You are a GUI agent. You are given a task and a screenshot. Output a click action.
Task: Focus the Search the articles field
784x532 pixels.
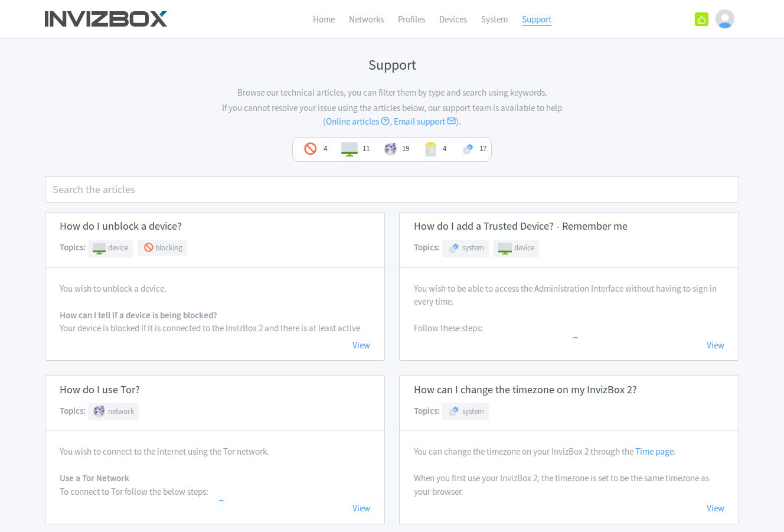[392, 190]
